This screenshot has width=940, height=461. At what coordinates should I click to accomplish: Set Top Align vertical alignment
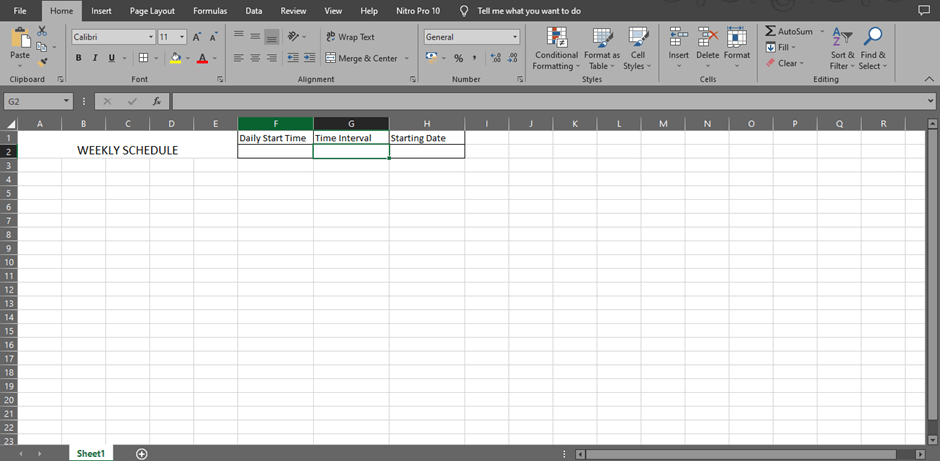239,37
